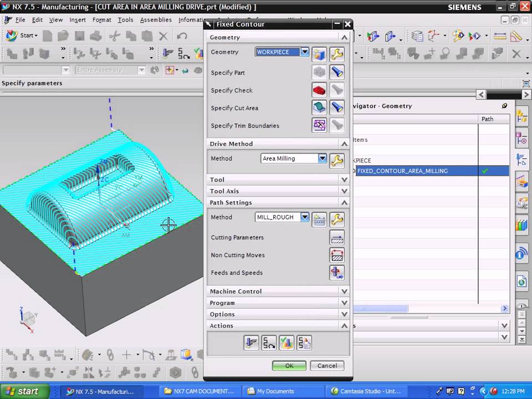532x399 pixels.
Task: Click the List tool path action icon
Action: click(304, 343)
